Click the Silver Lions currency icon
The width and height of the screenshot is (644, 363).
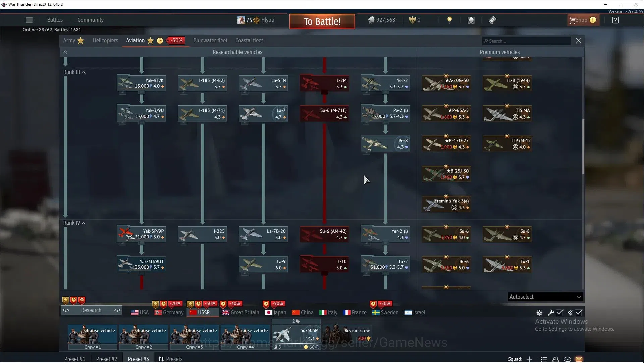tap(371, 20)
